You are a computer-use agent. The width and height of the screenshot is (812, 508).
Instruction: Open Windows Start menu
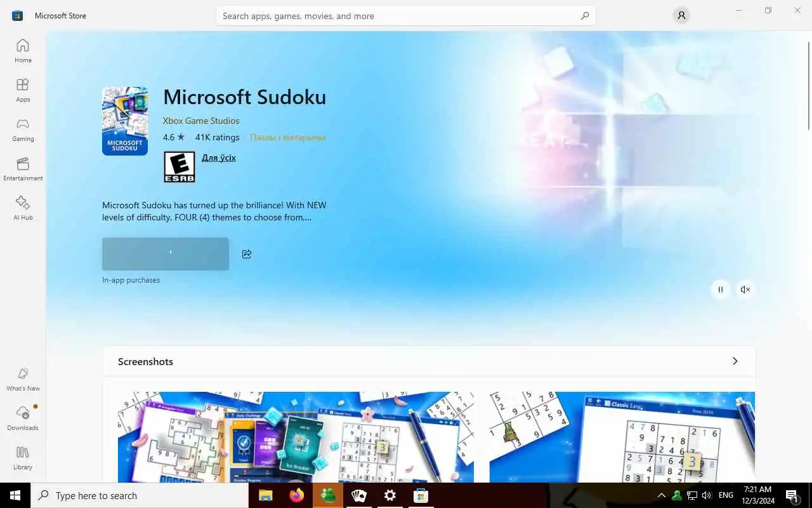pos(15,495)
